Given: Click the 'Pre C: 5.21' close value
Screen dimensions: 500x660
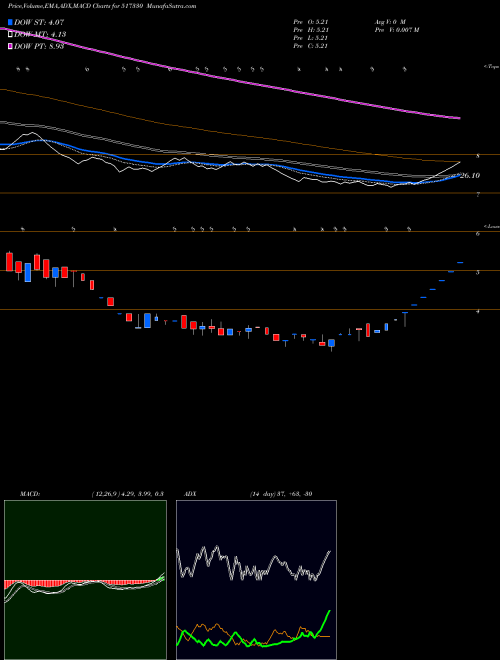Looking at the screenshot, I should [x=311, y=46].
